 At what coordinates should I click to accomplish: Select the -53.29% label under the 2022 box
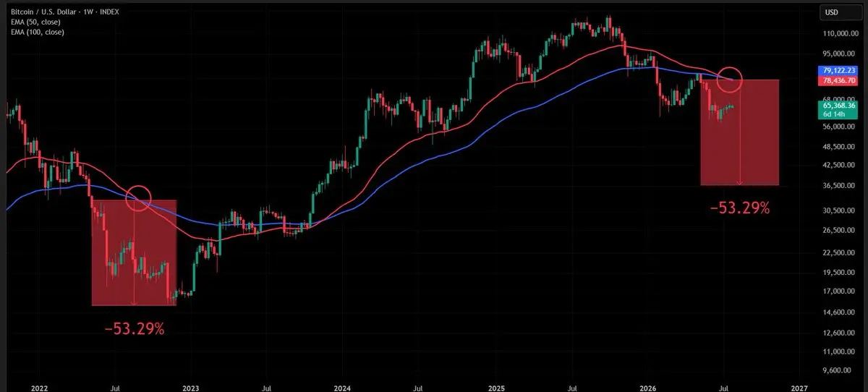point(135,329)
